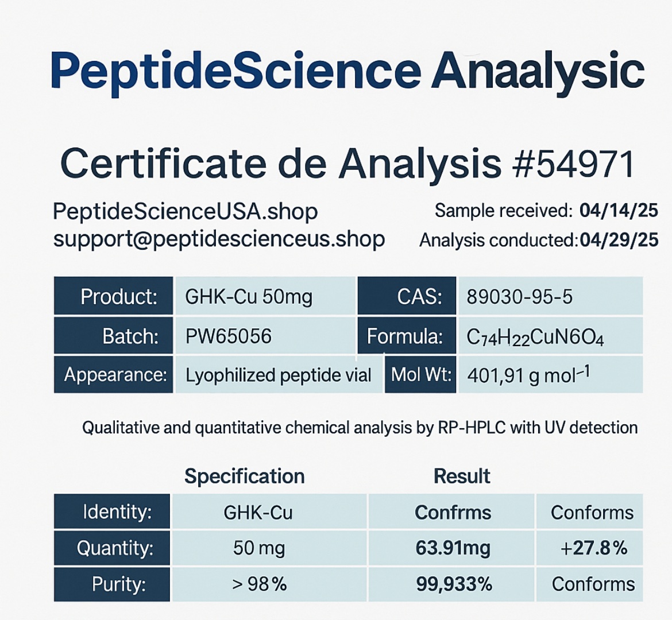The width and height of the screenshot is (672, 620).
Task: Open the PeptideScienceUSA.shop website link
Action: point(185,212)
